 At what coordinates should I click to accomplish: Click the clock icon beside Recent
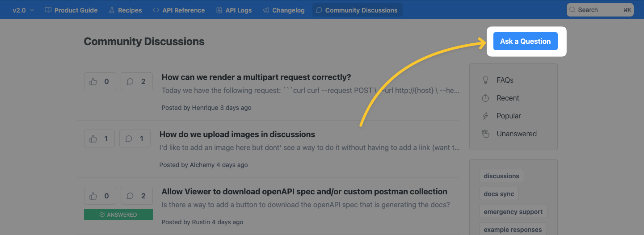(x=485, y=98)
